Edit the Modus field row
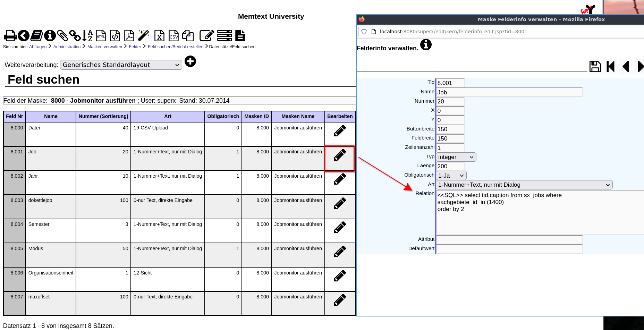Image resolution: width=644 pixels, height=330 pixels. click(x=340, y=252)
